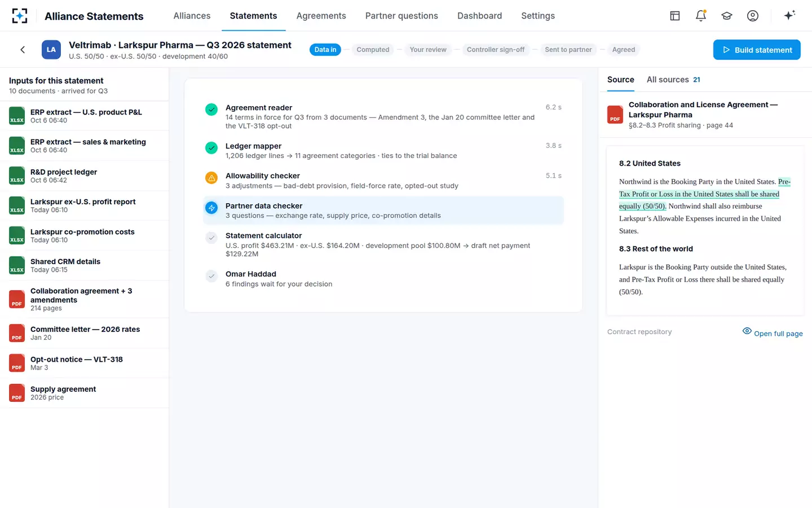Open the Ledger mapper step row
The image size is (812, 508).
pyautogui.click(x=383, y=151)
